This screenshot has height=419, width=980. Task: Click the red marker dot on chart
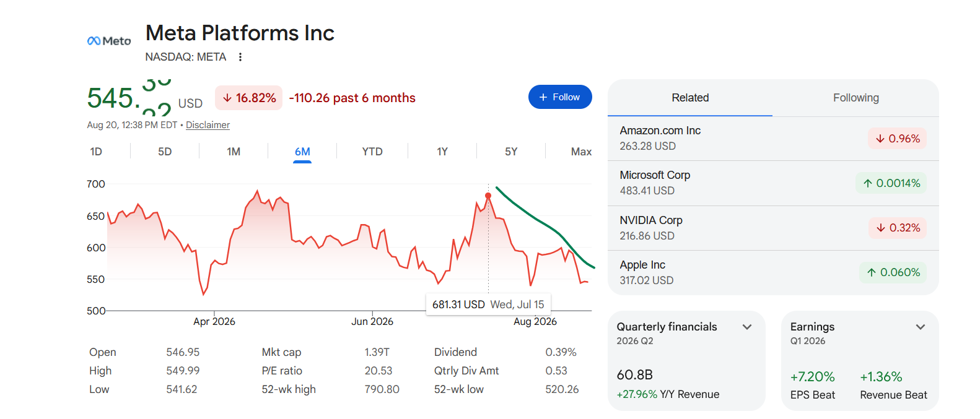pos(488,196)
